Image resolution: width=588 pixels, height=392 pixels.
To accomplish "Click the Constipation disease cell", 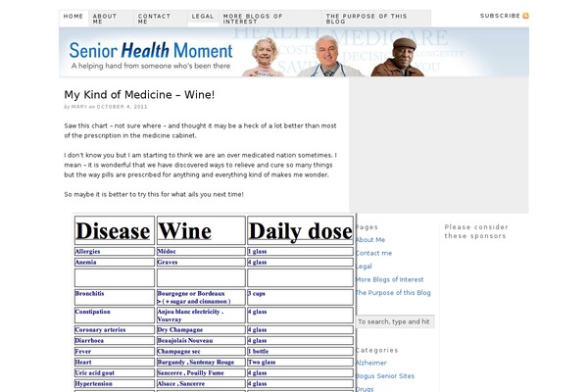I will pyautogui.click(x=115, y=316).
